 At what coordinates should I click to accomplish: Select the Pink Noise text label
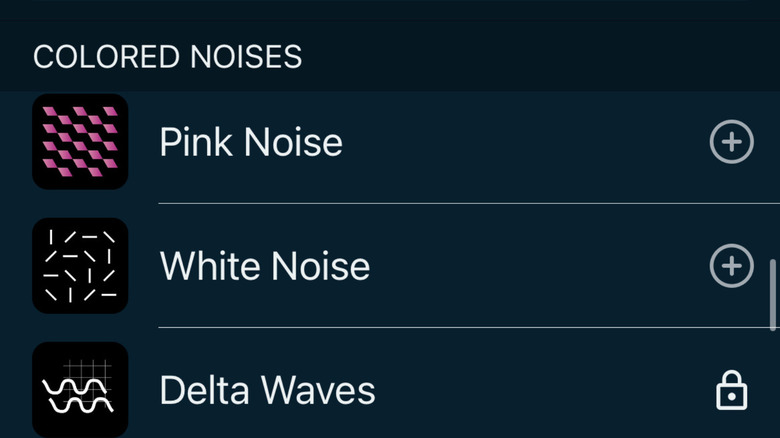[251, 143]
